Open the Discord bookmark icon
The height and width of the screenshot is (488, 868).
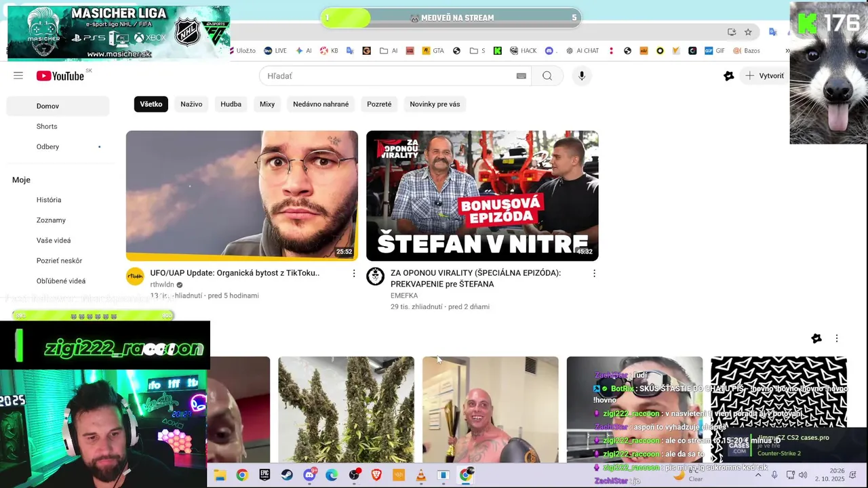(549, 51)
